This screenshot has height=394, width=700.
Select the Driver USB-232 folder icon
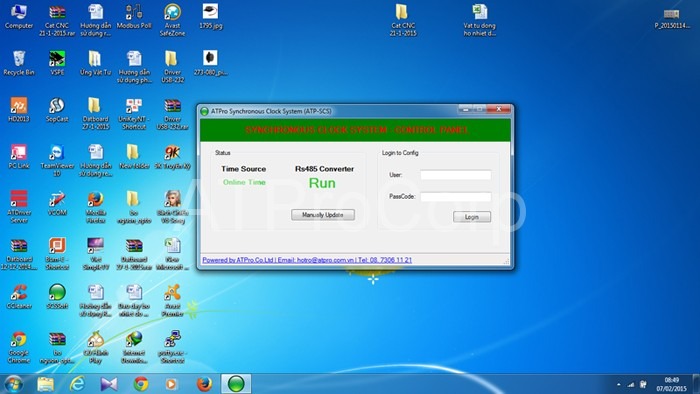pyautogui.click(x=172, y=67)
